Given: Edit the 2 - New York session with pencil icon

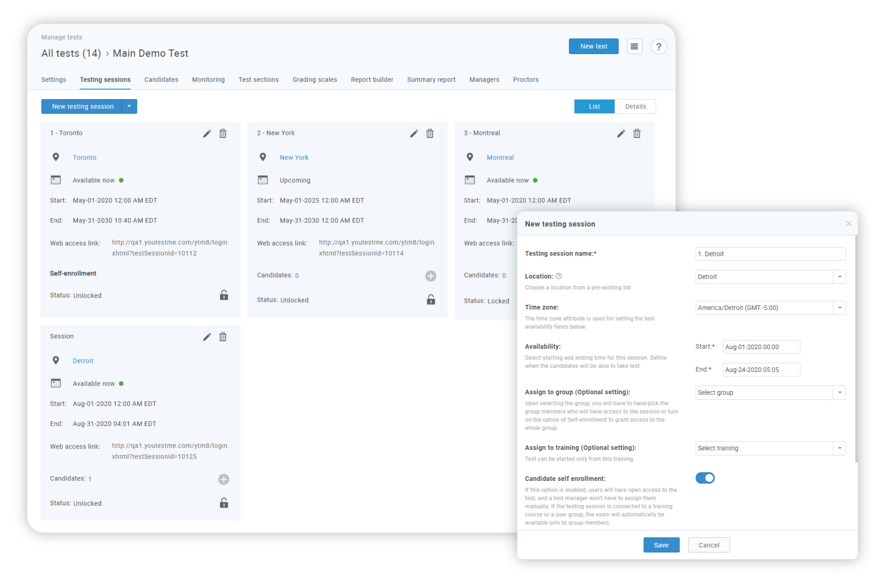Looking at the screenshot, I should coord(414,134).
